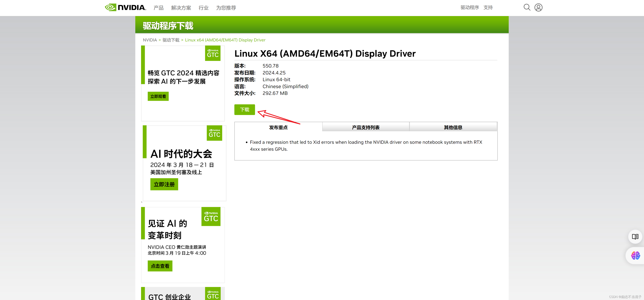Click the 立即注册 button

pyautogui.click(x=164, y=184)
